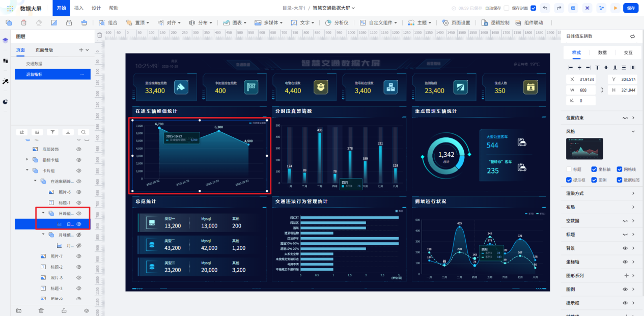Click the layer search magnifier icon
The image size is (644, 316).
click(83, 132)
